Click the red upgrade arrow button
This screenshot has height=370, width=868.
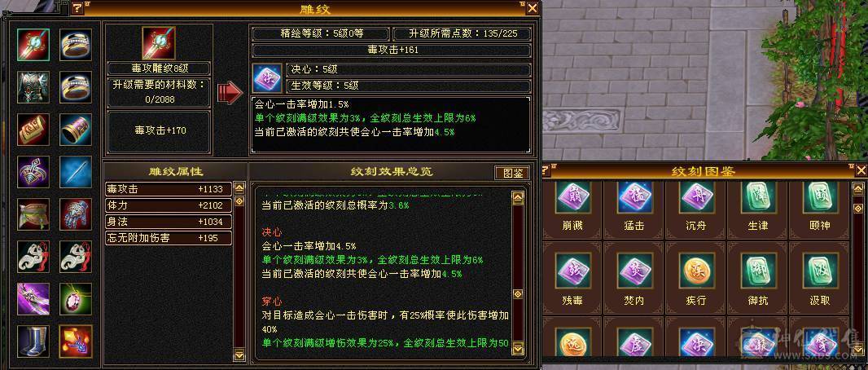click(230, 92)
